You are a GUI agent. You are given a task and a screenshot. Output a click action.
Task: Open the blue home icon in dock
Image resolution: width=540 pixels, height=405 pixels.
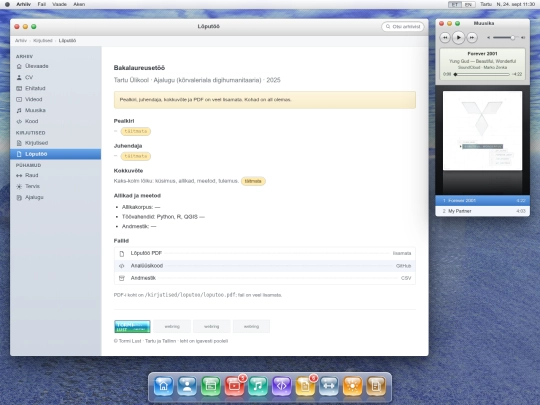[x=164, y=386]
